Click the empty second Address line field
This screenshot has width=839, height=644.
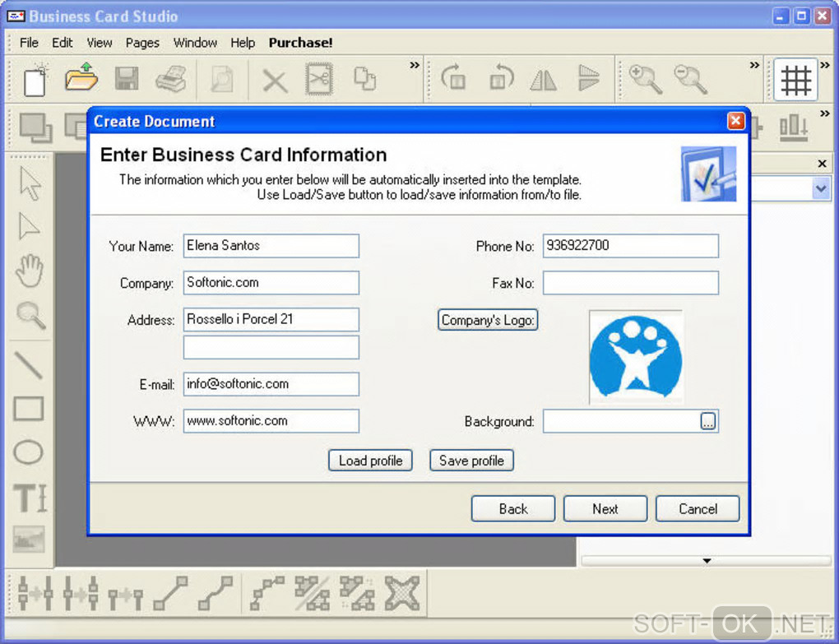(x=271, y=347)
